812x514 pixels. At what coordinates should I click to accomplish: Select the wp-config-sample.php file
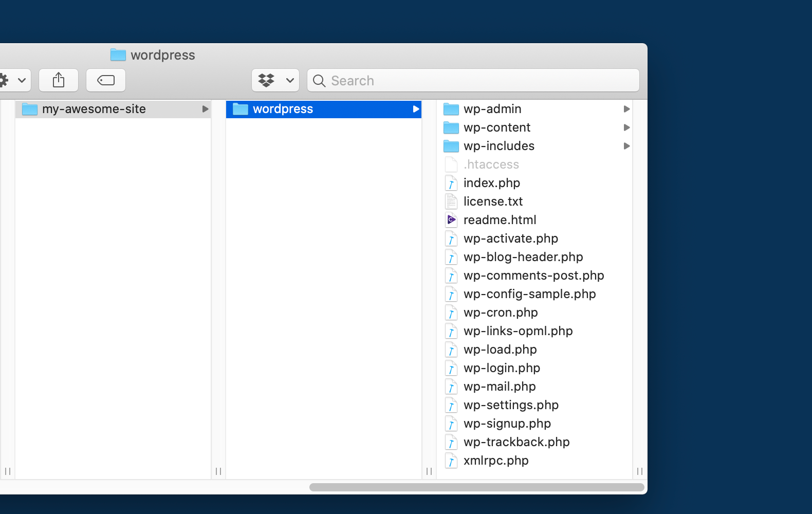[x=529, y=294]
